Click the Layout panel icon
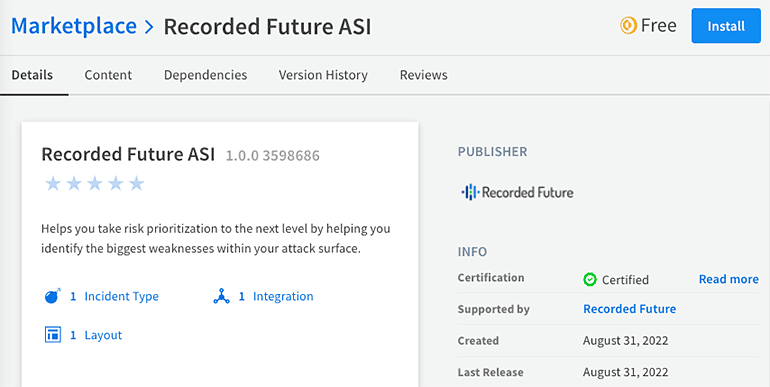770x387 pixels. point(53,335)
